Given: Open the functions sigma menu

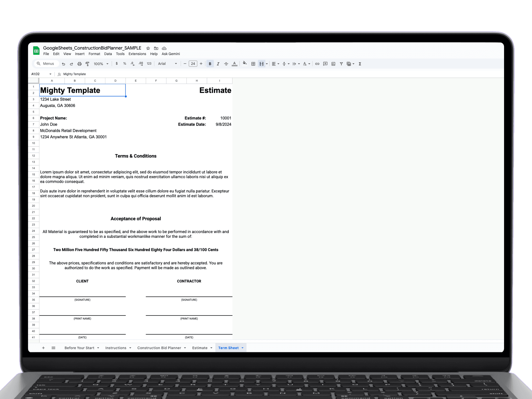Looking at the screenshot, I should 360,64.
